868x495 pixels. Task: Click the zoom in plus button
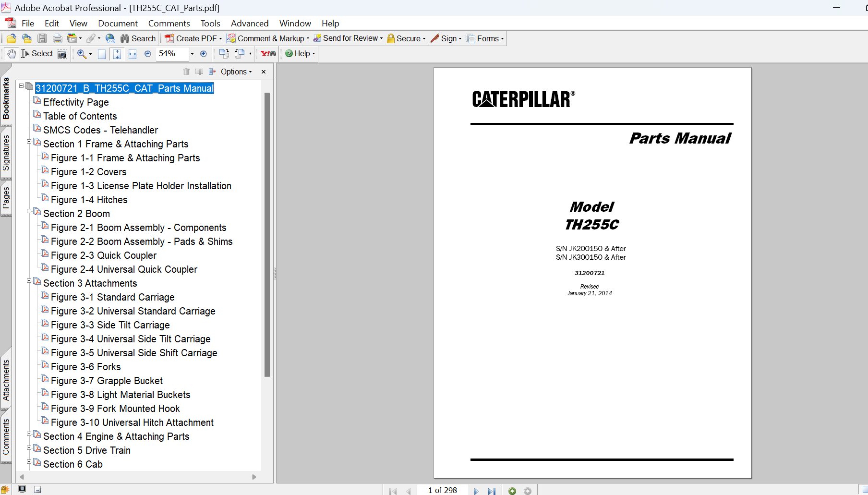tap(204, 54)
